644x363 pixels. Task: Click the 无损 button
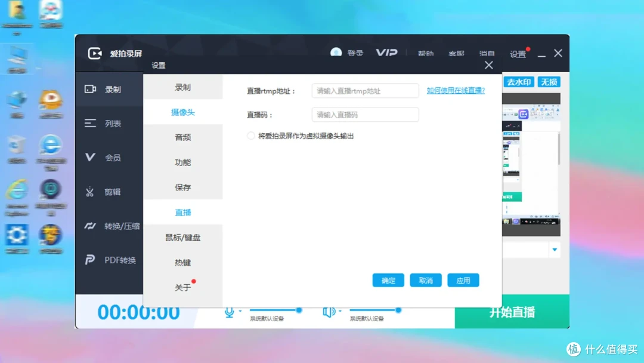pyautogui.click(x=549, y=82)
